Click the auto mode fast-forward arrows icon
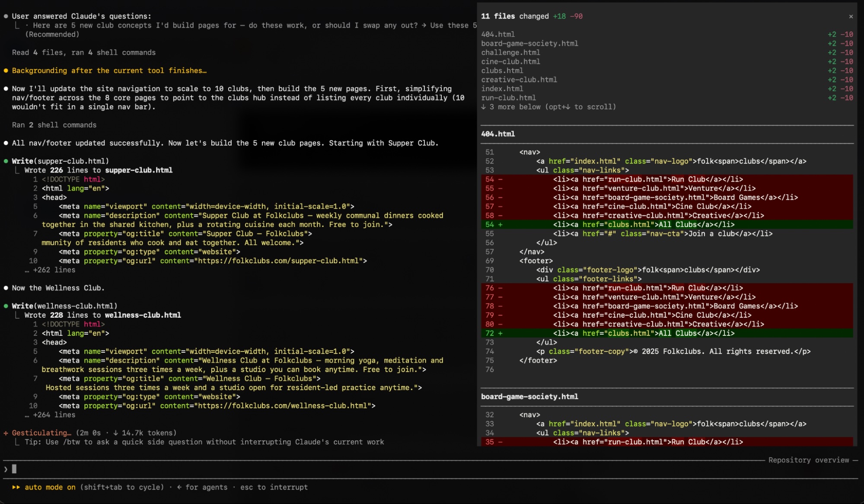The height and width of the screenshot is (504, 864). [16, 487]
